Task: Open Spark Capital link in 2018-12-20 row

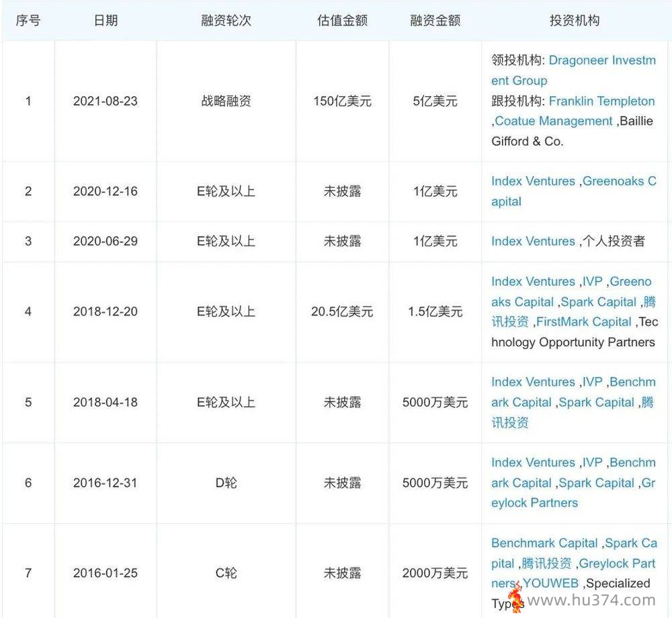Action: click(x=598, y=302)
